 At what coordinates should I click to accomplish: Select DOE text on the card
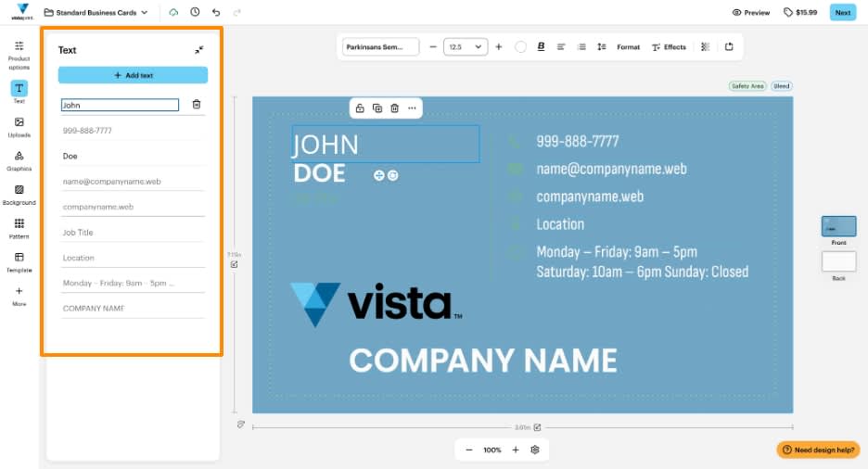click(319, 173)
